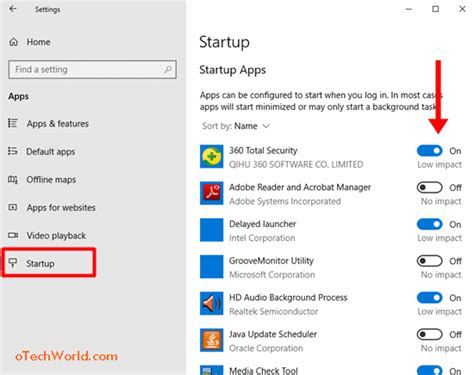Click the GrooveMonitor Utility blue icon
Image resolution: width=474 pixels, height=375 pixels.
[212, 266]
